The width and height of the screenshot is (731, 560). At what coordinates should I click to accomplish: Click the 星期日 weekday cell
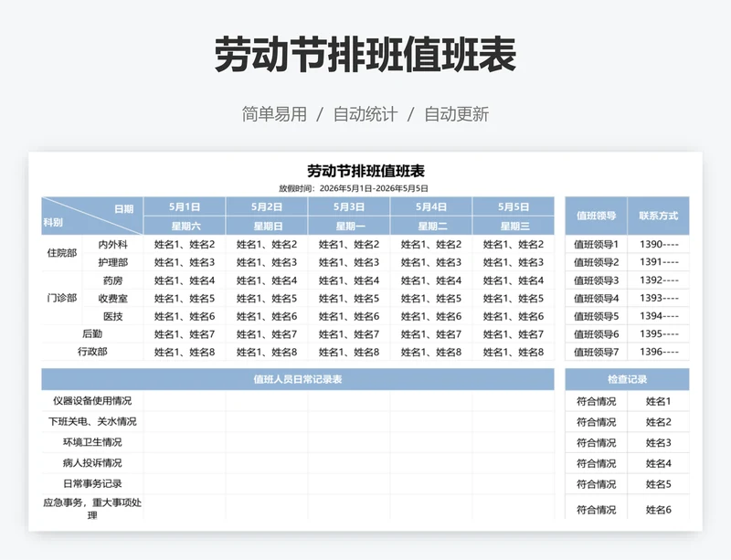pos(267,227)
